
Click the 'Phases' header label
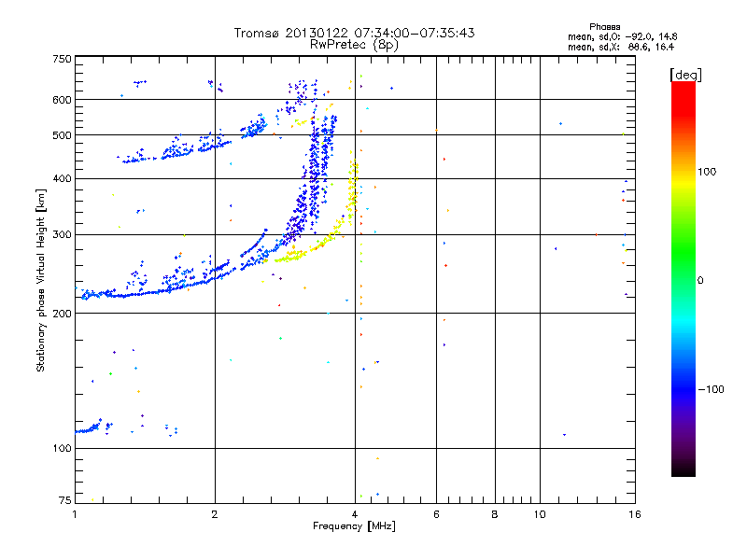(x=604, y=27)
